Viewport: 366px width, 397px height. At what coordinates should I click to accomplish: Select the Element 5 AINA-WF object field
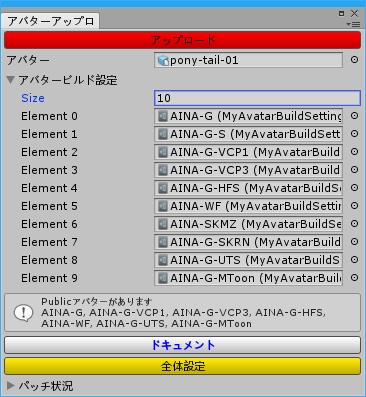(248, 206)
